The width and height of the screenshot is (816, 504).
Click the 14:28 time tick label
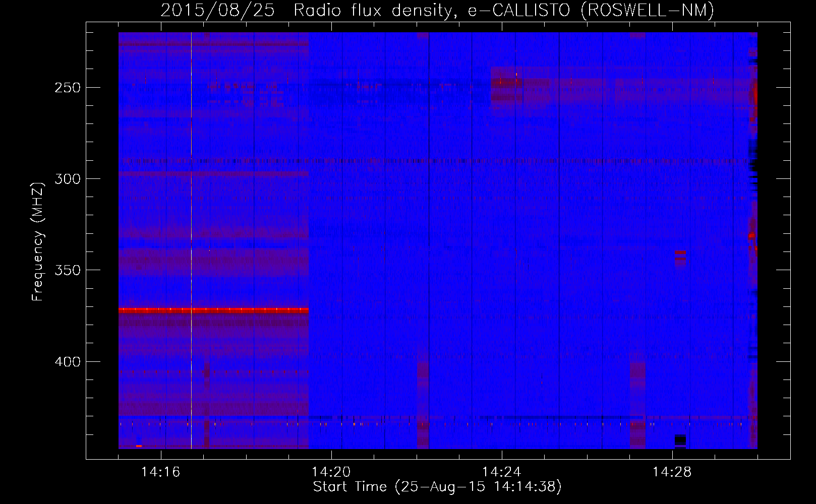coord(672,472)
